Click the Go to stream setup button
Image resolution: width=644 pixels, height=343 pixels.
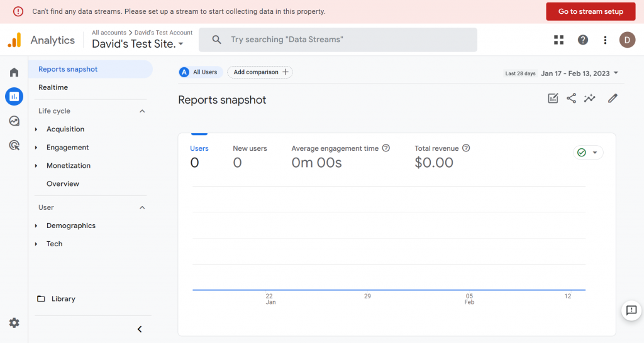click(x=591, y=11)
